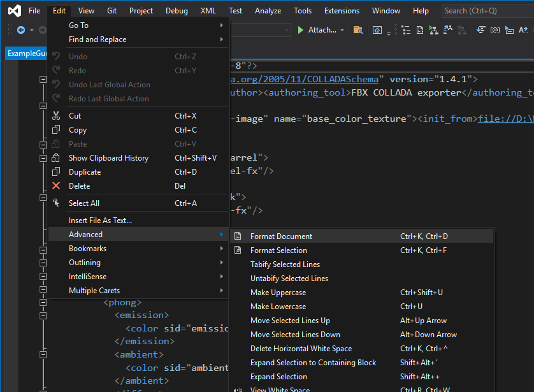
Task: Open the Attach button dropdown arrow
Action: pos(342,31)
